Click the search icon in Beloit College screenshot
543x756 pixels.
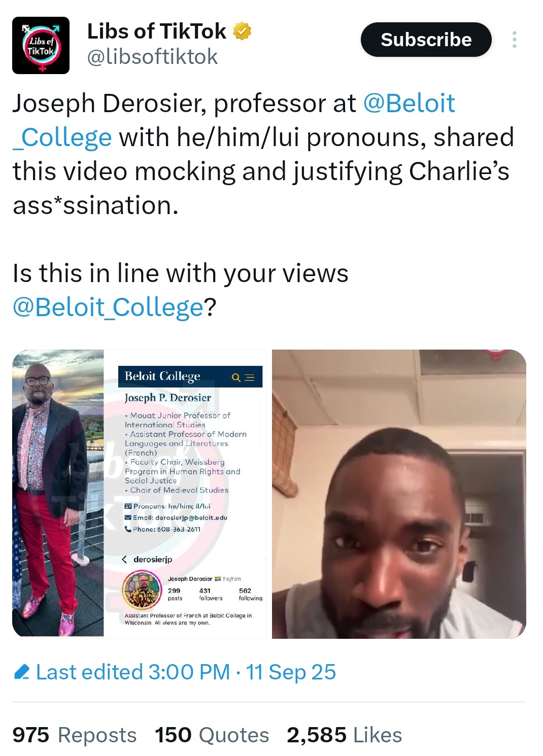click(236, 377)
